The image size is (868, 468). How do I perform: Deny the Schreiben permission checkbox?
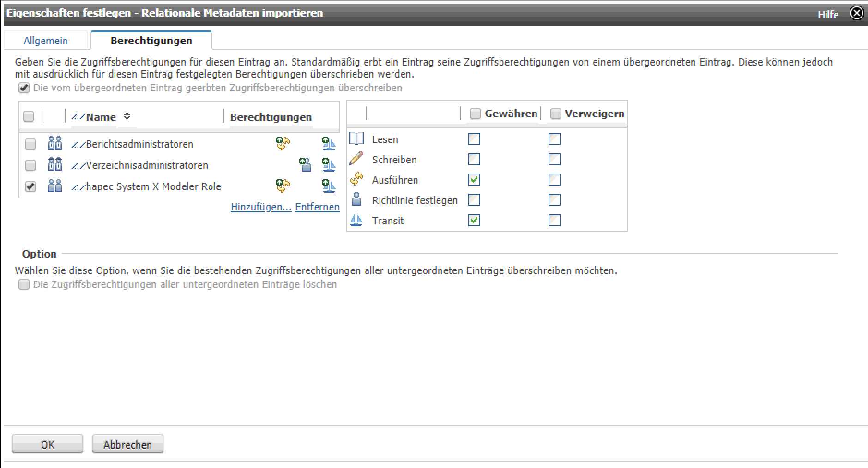click(555, 159)
